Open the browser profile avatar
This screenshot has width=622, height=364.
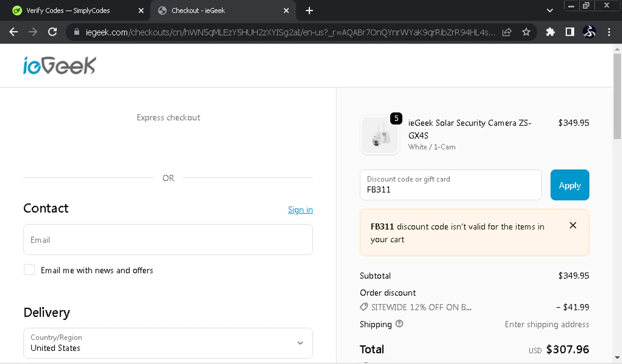(589, 32)
